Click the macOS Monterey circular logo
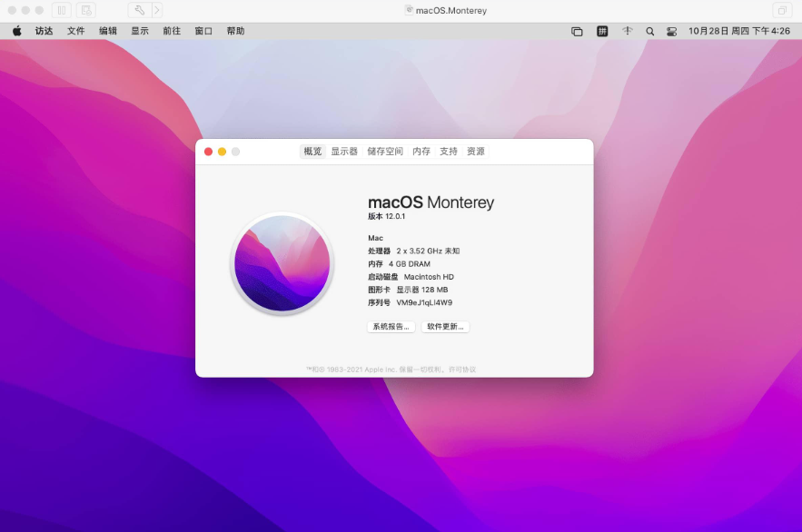Viewport: 802px width, 532px height. 282,263
